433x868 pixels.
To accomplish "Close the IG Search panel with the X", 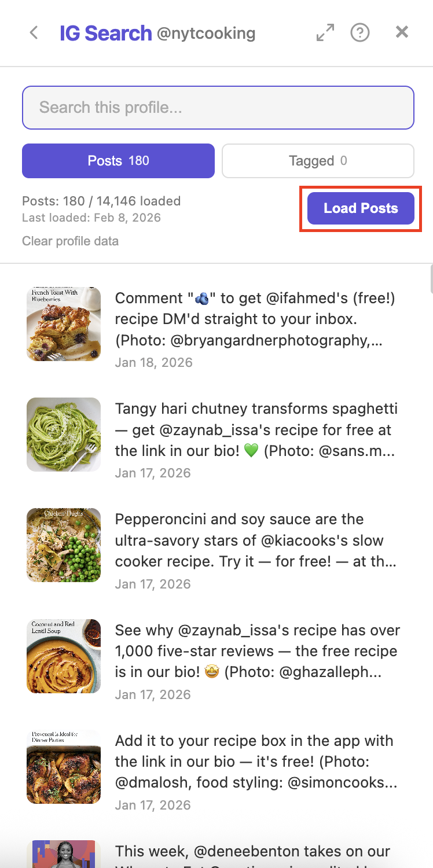I will click(402, 32).
